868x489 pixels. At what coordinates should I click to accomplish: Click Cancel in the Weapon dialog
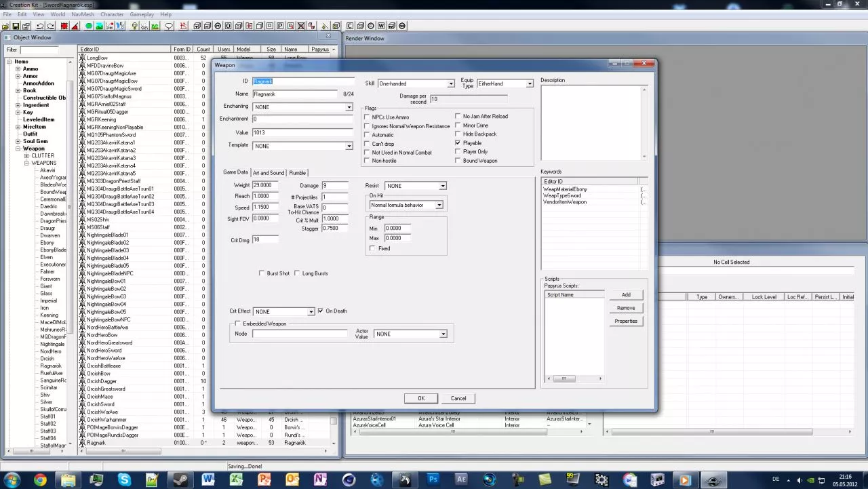tap(458, 398)
